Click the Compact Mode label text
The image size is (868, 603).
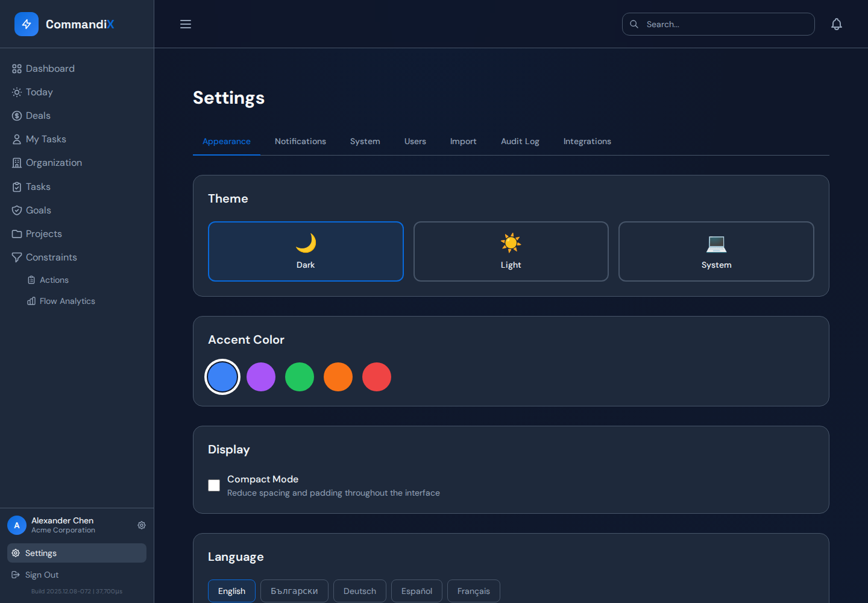tap(263, 479)
